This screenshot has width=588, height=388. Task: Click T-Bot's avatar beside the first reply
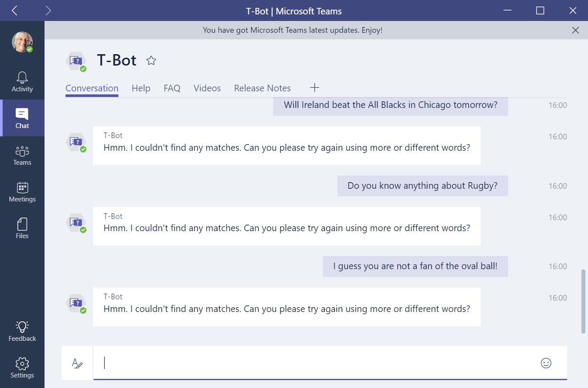tap(76, 142)
